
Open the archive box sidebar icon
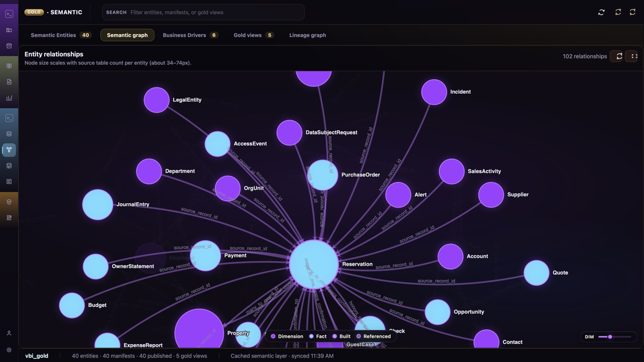[9, 46]
